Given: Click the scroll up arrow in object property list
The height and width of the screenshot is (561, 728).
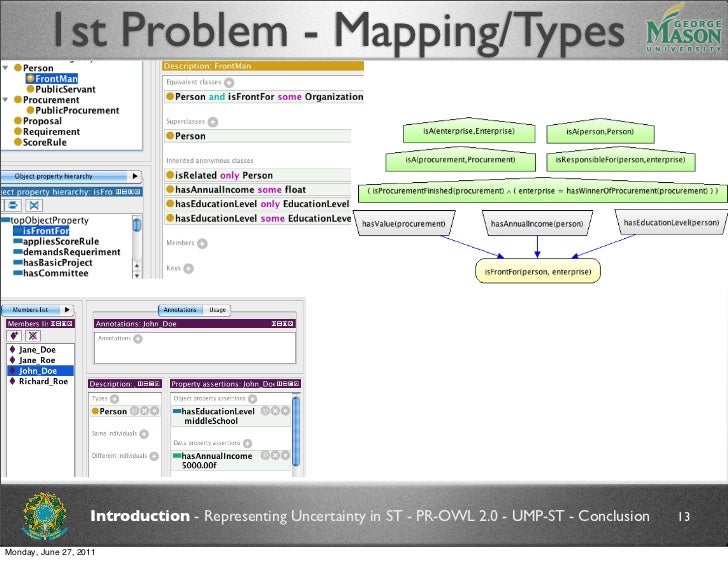Looking at the screenshot, I should (136, 265).
